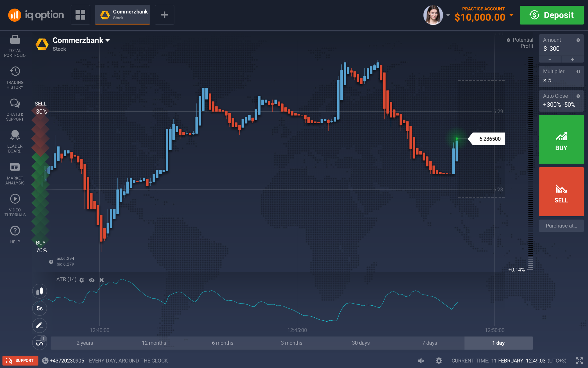Toggle ATR indicator visibility eye
588x368 pixels.
(92, 280)
